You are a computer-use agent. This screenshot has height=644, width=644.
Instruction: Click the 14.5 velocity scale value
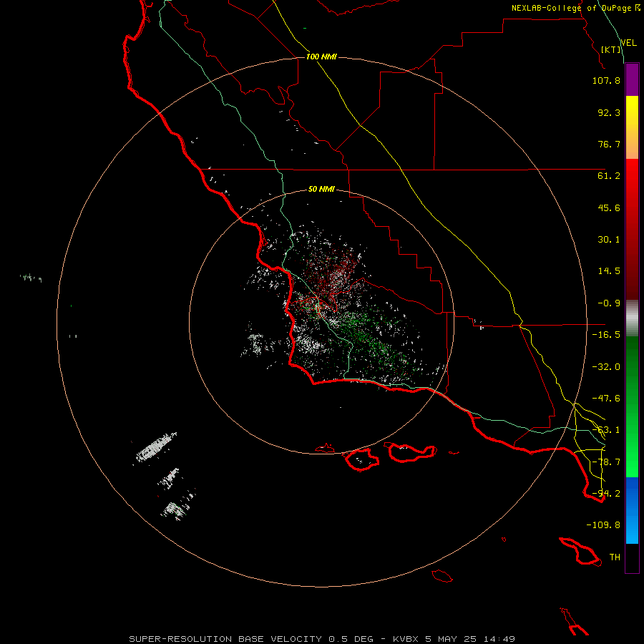(x=609, y=271)
